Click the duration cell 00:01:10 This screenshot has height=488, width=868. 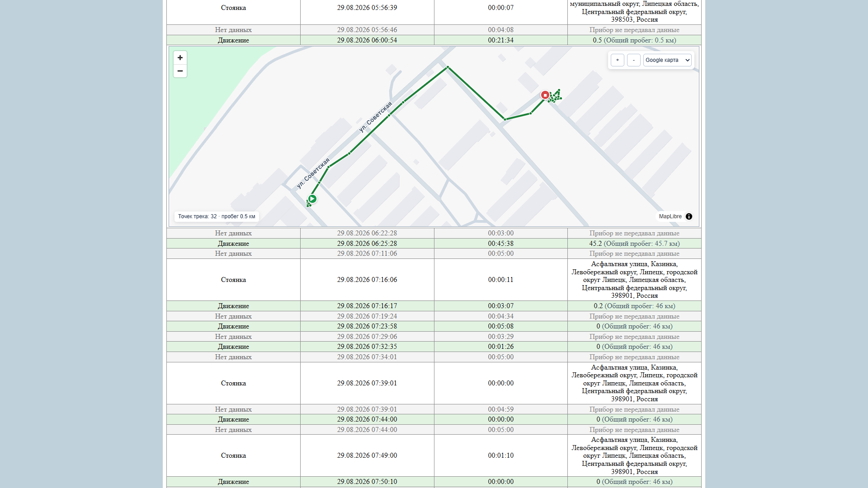pyautogui.click(x=501, y=455)
